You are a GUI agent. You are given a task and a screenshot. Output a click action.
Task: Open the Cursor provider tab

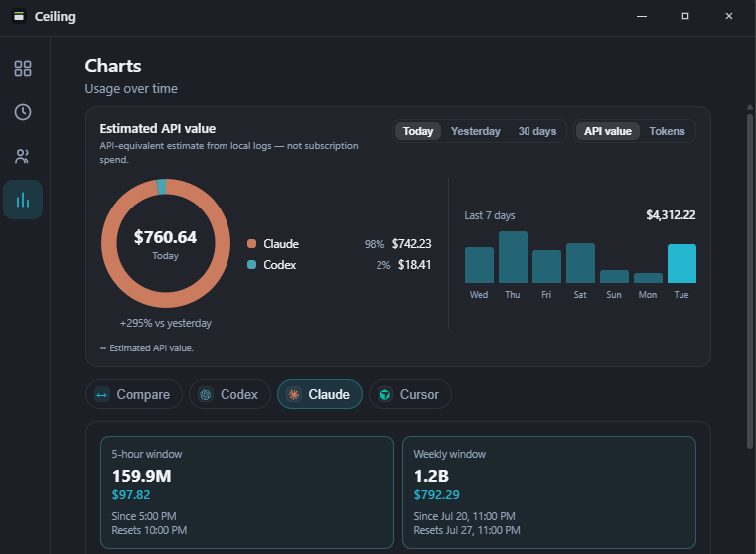pyautogui.click(x=410, y=394)
